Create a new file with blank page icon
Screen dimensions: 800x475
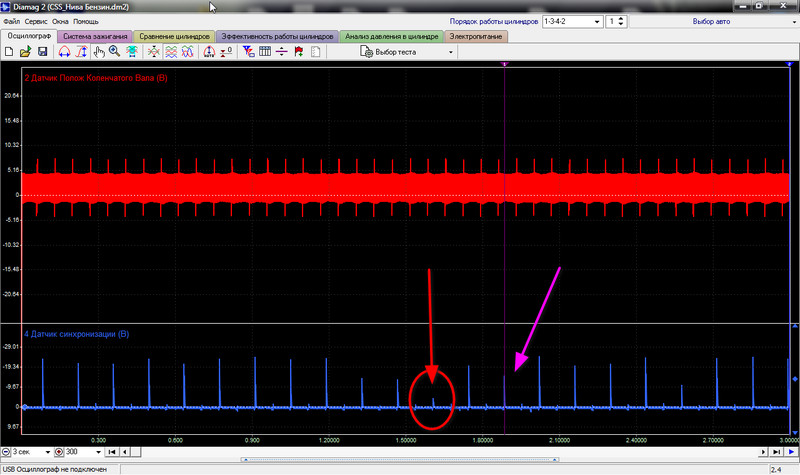pyautogui.click(x=9, y=52)
